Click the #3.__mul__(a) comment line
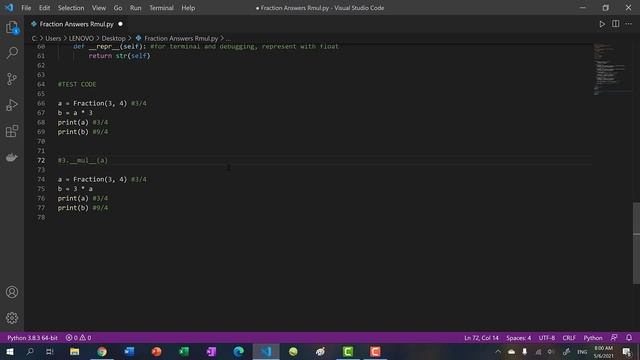The image size is (640, 360). coord(83,160)
